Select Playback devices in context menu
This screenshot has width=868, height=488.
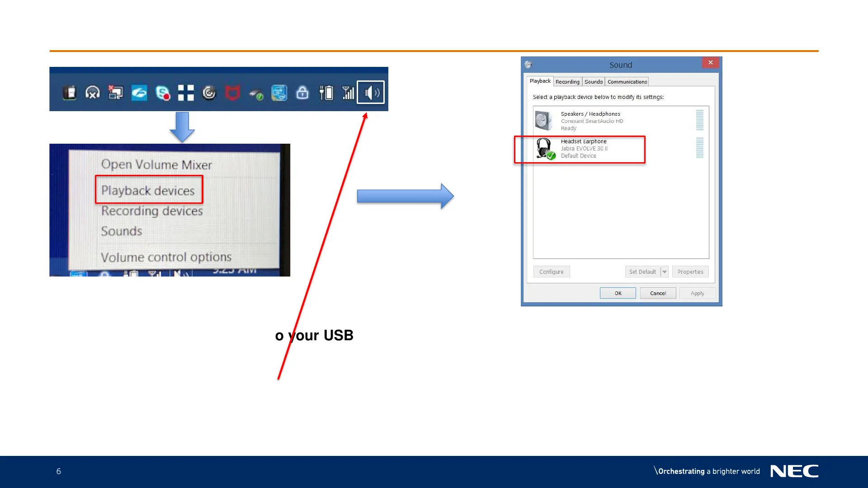148,190
